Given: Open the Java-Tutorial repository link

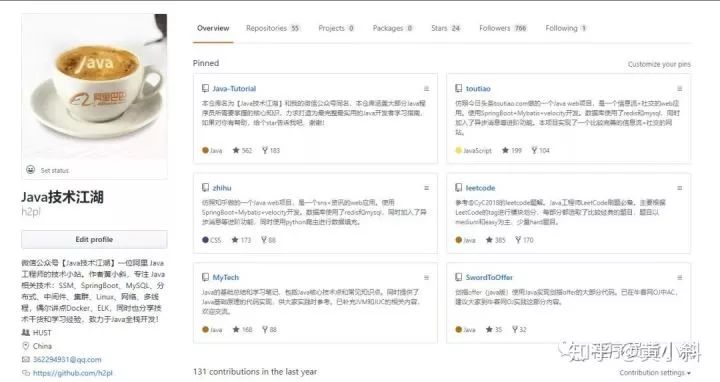Looking at the screenshot, I should point(234,89).
